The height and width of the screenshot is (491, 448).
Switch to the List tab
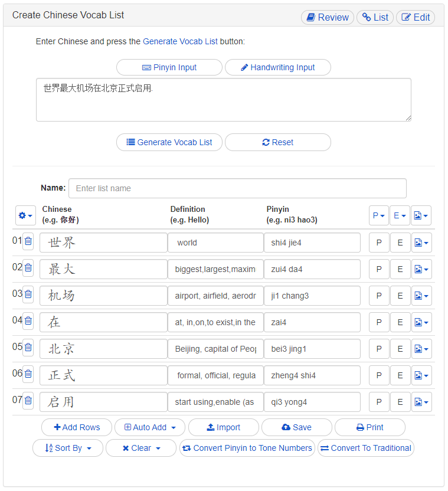[x=375, y=17]
